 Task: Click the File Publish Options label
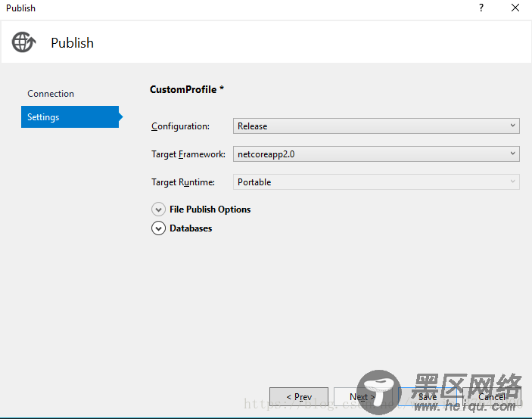coord(210,209)
